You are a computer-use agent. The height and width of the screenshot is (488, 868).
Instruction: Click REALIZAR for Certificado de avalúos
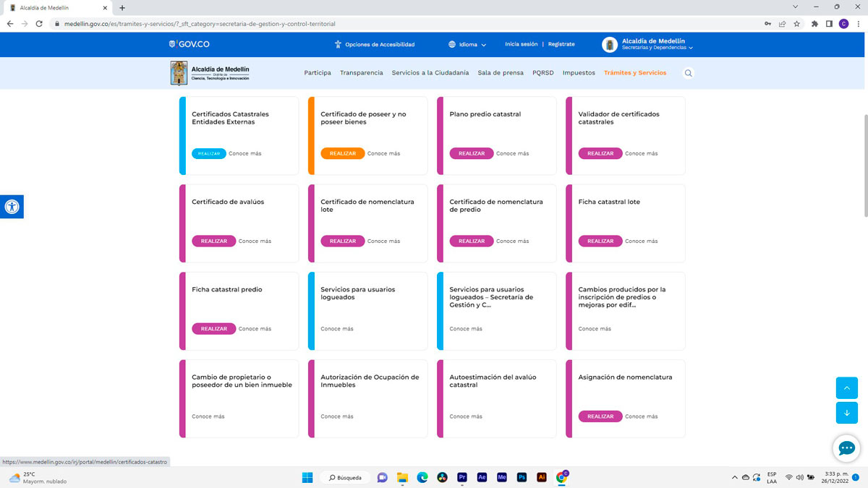click(213, 241)
